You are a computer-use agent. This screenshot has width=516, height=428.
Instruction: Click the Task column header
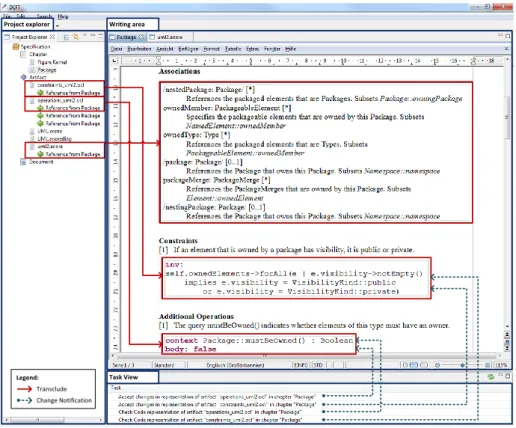pyautogui.click(x=116, y=388)
